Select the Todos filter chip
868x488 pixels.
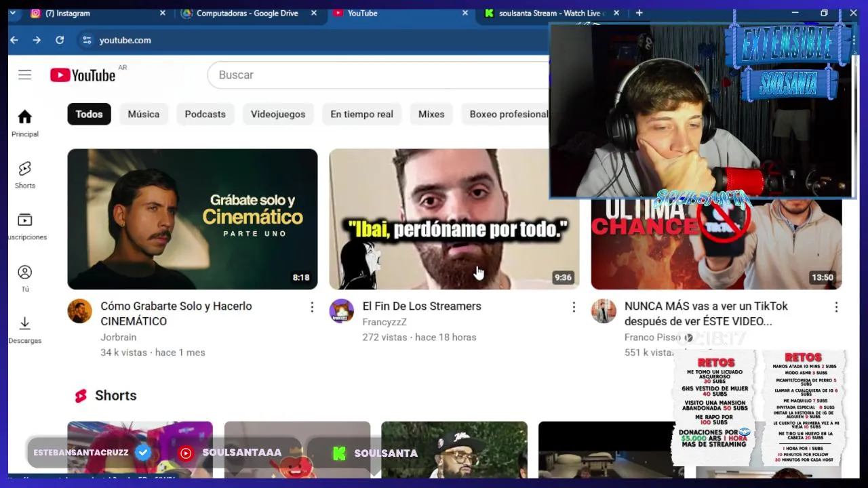89,114
